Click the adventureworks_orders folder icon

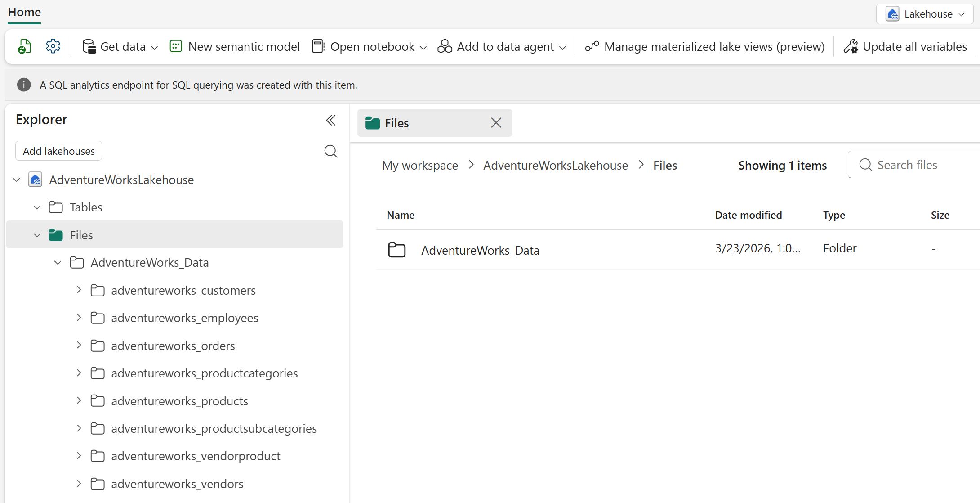(98, 346)
